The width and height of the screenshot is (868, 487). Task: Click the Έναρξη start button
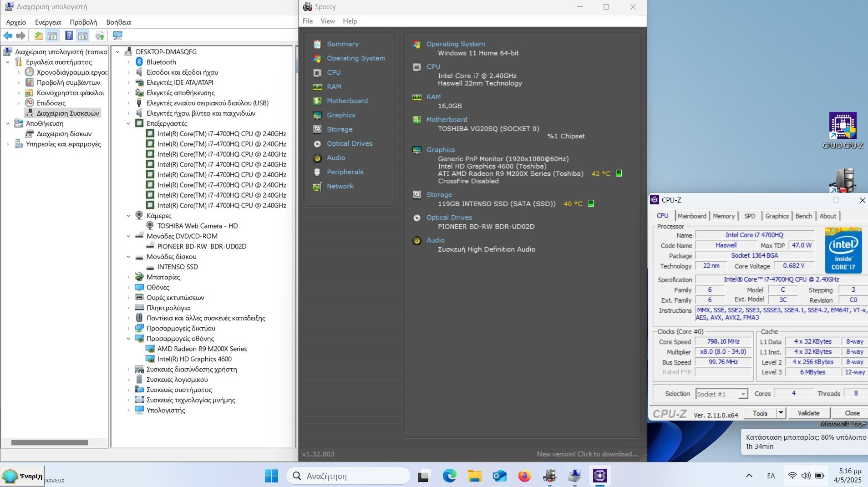22,477
